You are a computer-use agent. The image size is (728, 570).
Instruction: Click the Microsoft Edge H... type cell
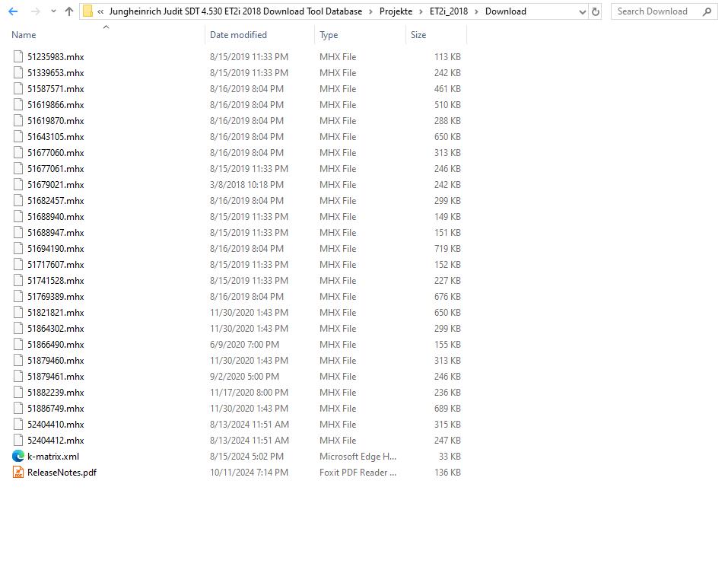click(358, 456)
